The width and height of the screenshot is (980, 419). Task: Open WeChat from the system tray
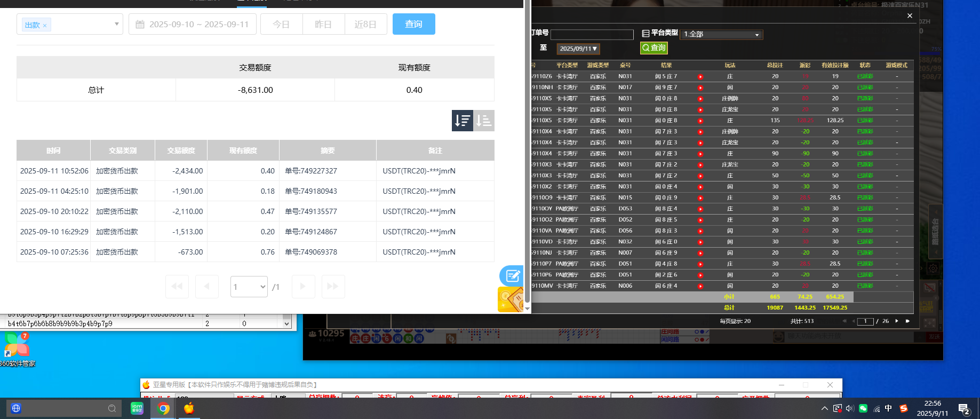[x=863, y=408]
